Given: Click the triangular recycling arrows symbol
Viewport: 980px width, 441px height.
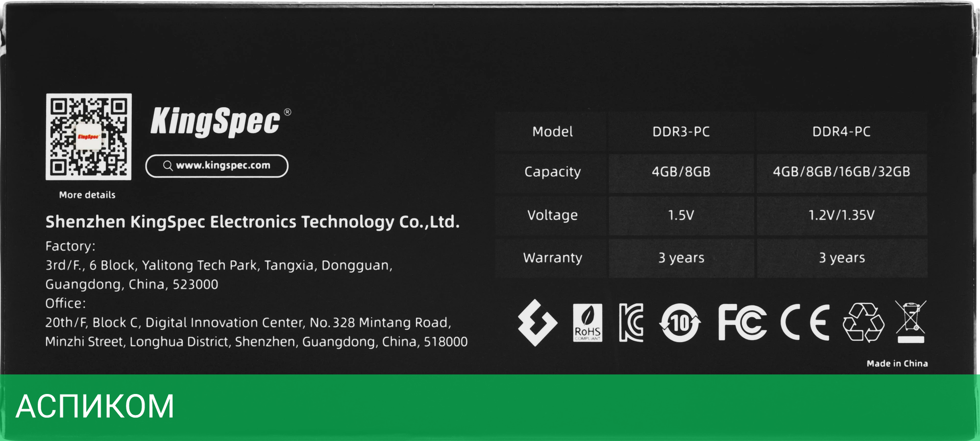Looking at the screenshot, I should (x=863, y=322).
